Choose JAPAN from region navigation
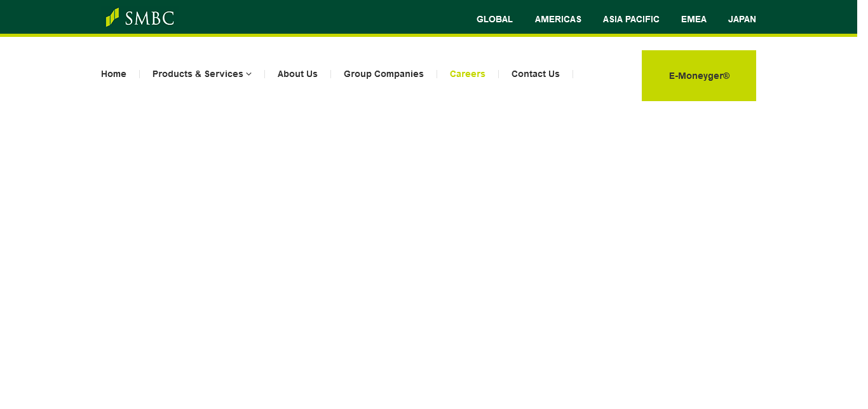 pos(742,19)
